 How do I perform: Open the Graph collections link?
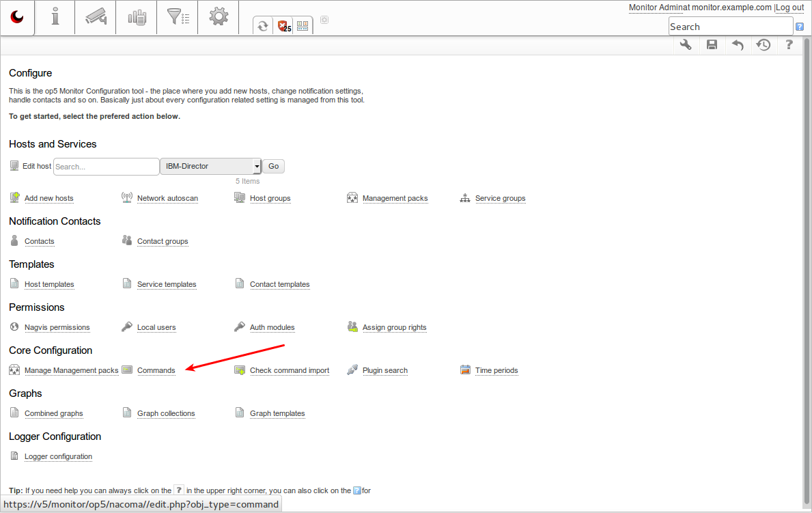coord(166,413)
